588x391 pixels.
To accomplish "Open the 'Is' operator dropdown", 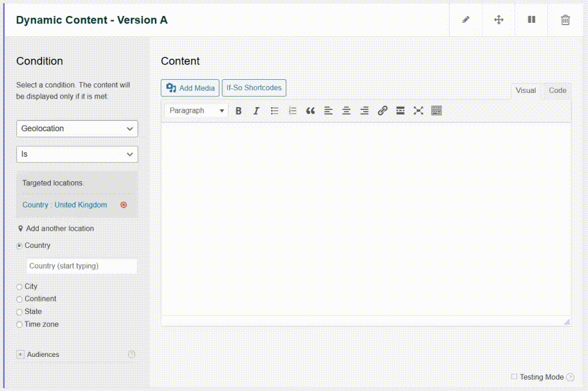I will [x=77, y=154].
